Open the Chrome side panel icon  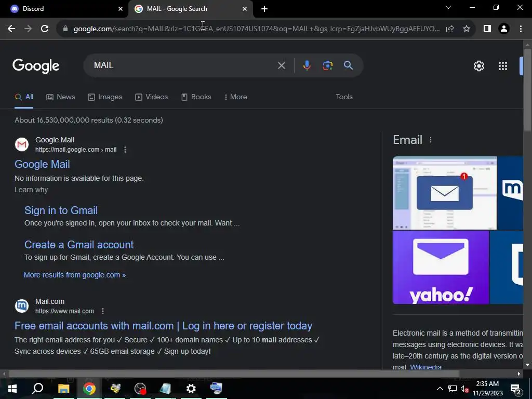487,29
